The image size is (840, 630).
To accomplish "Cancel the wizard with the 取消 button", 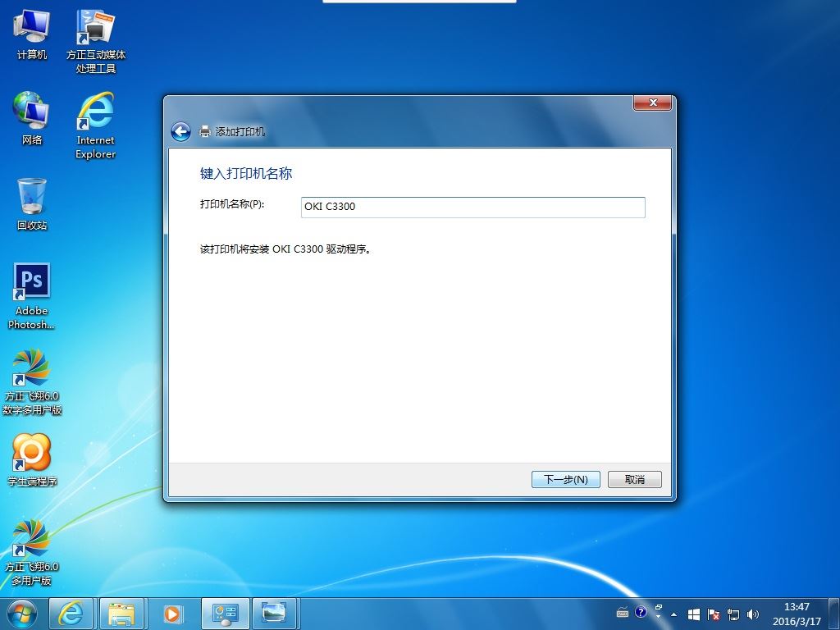I will pos(635,479).
